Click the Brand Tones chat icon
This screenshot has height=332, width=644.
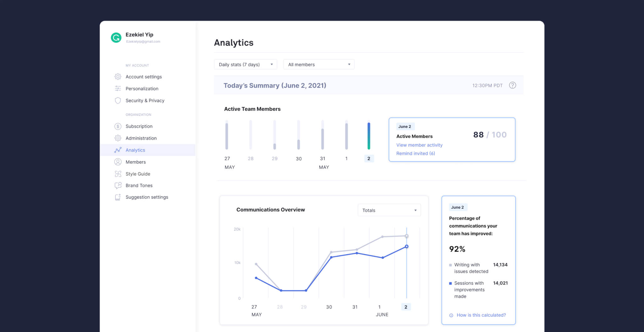(118, 185)
